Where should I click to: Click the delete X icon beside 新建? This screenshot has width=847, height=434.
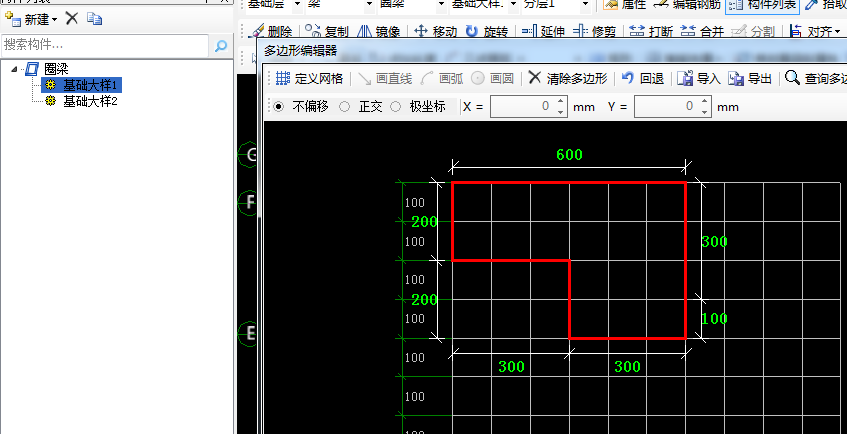tap(71, 19)
